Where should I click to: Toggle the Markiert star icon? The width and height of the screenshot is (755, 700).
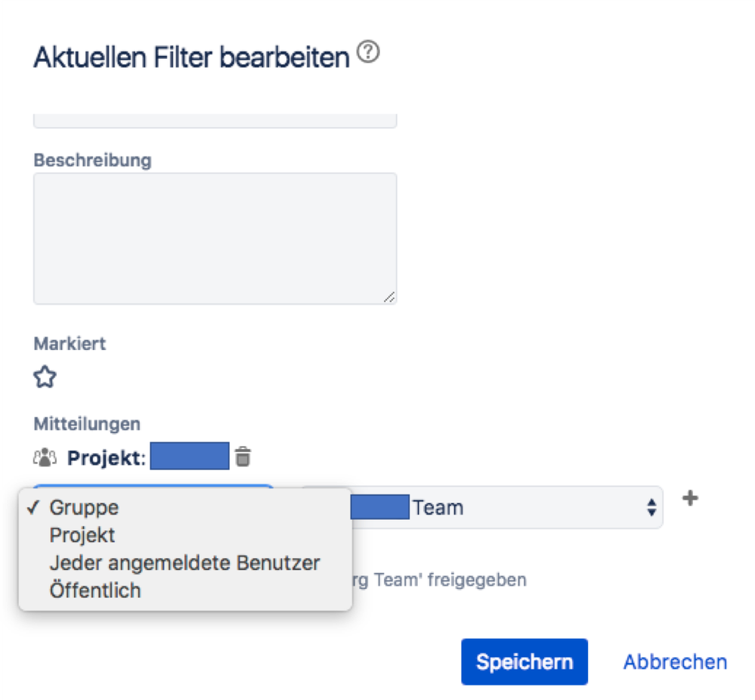(45, 377)
